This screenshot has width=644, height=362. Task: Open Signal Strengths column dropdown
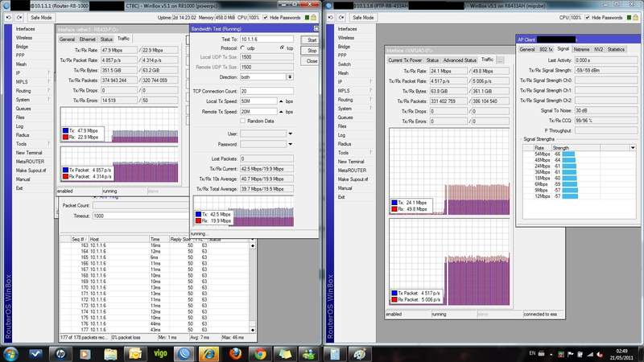pyautogui.click(x=633, y=148)
